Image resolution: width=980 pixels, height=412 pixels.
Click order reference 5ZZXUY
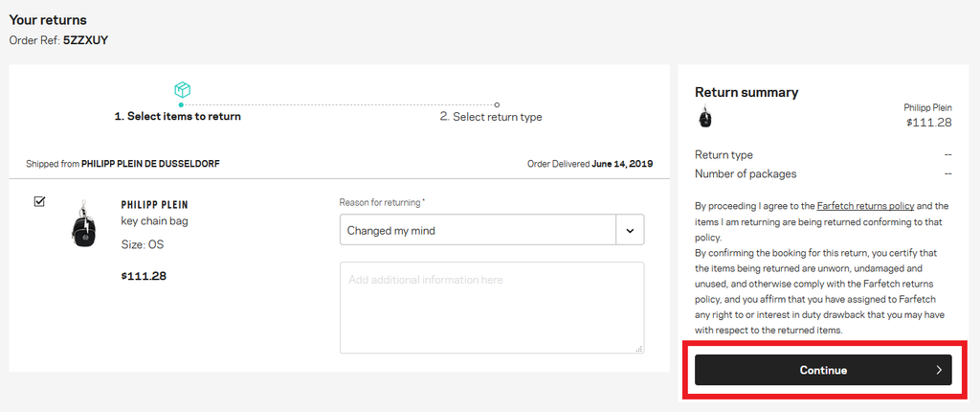coord(85,40)
